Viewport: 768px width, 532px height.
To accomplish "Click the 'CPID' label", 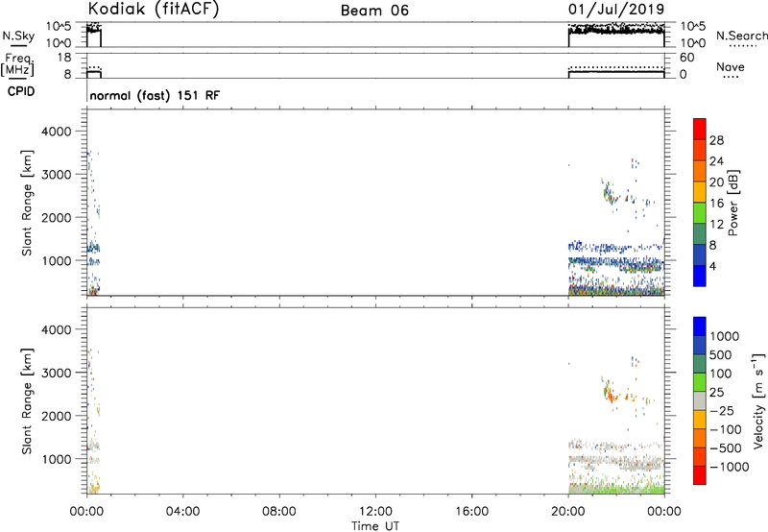I will click(21, 91).
